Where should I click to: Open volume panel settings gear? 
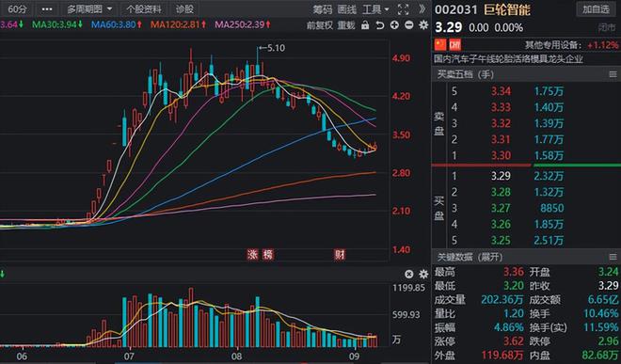tap(423, 274)
